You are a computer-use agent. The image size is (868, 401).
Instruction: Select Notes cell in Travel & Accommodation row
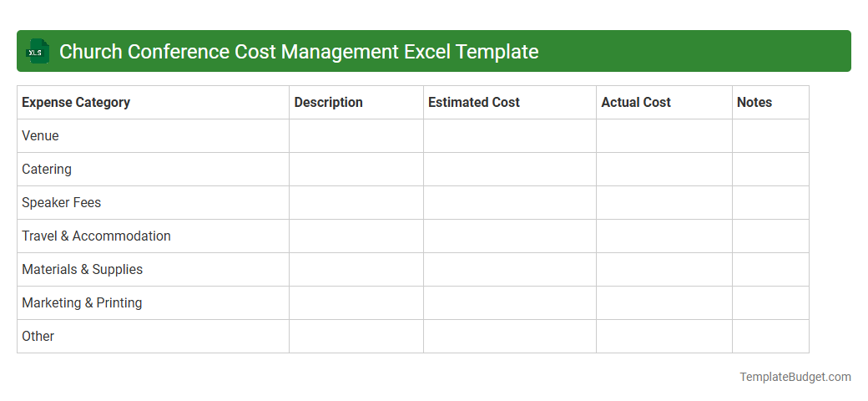point(770,236)
